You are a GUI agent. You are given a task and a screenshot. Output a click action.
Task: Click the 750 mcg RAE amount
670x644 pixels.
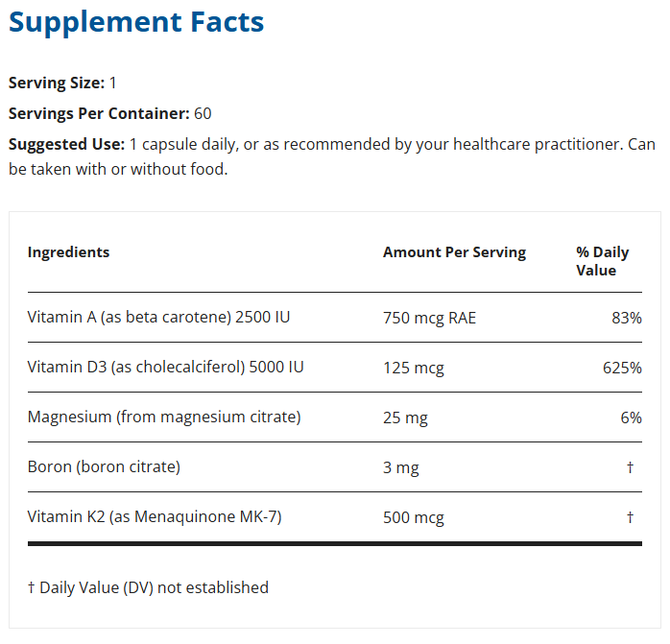point(429,318)
